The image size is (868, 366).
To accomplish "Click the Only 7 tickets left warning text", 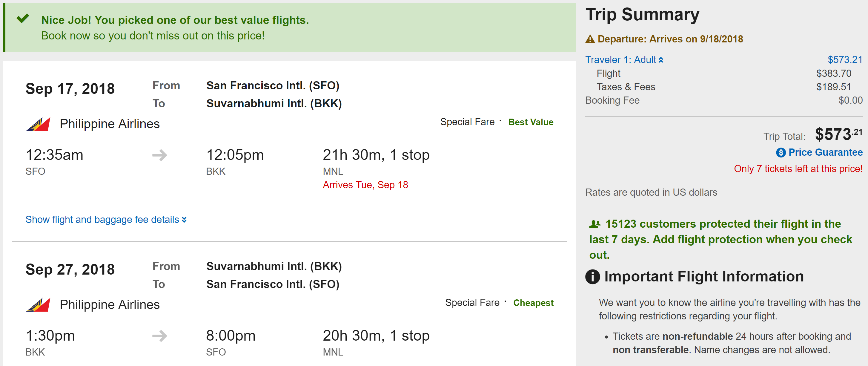I will pos(798,169).
